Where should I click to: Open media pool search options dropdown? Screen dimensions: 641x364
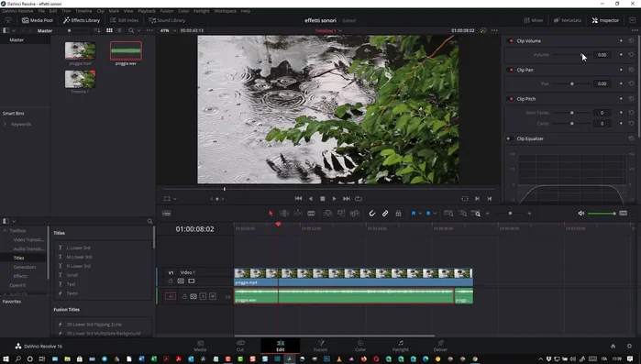tap(139, 30)
